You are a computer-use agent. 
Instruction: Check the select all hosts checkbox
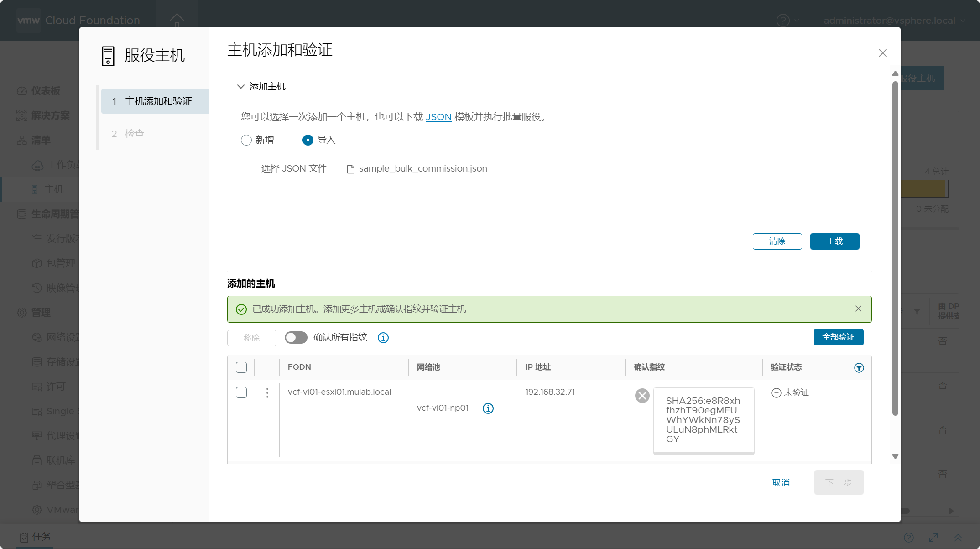241,366
